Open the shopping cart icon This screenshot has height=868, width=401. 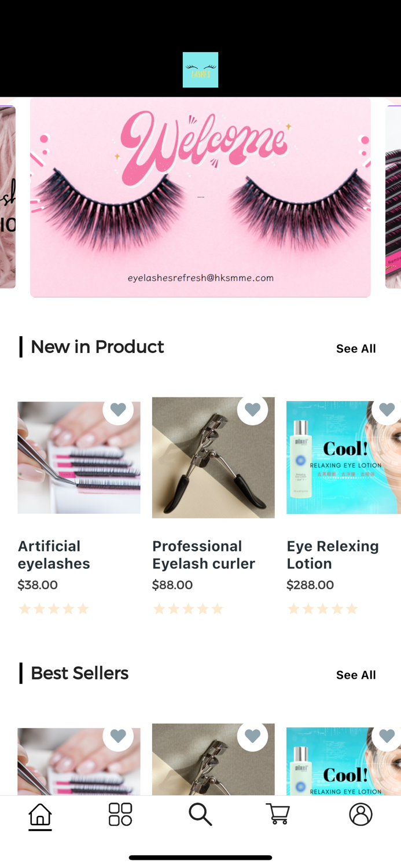pos(278,814)
